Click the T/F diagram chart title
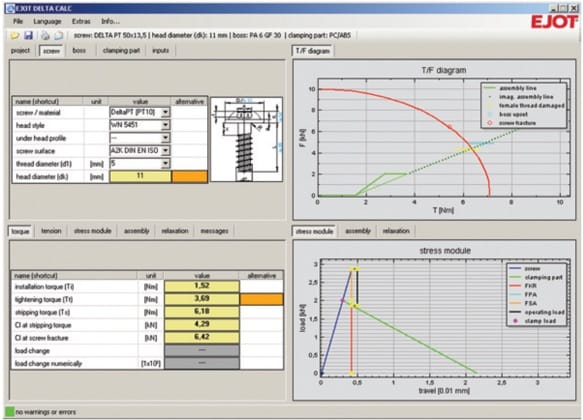Screen dimensions: 583x420 443,70
